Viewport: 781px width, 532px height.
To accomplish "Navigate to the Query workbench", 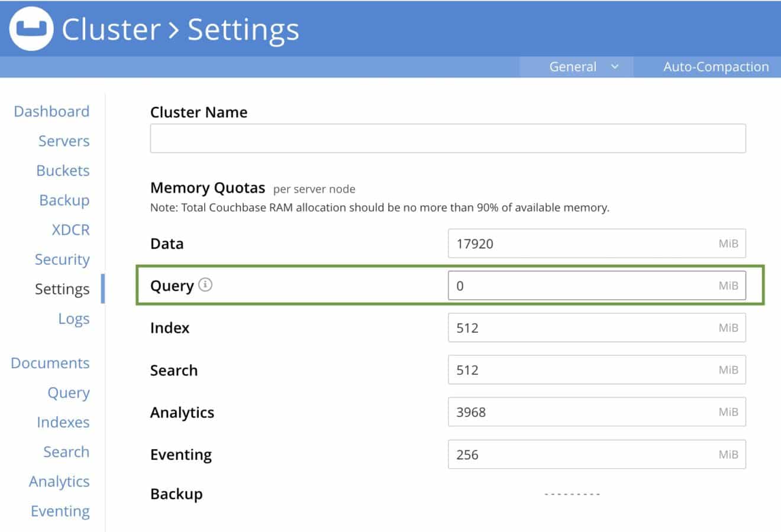I will coord(69,392).
